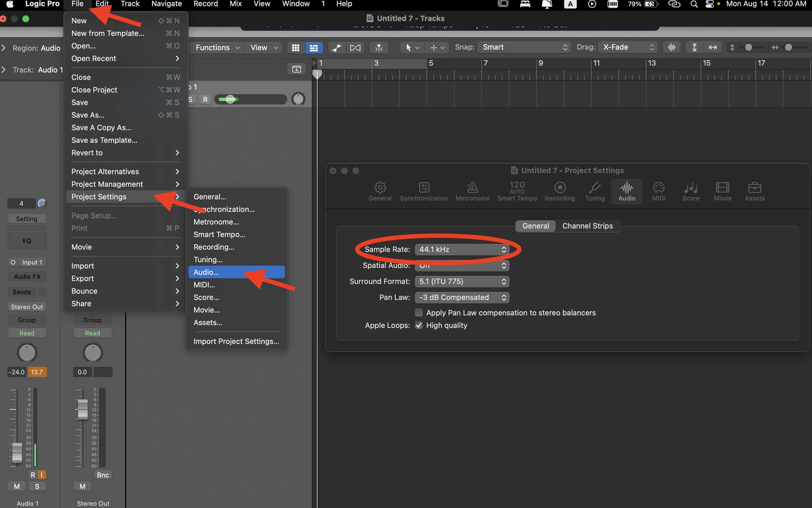The height and width of the screenshot is (508, 812).
Task: Open General tab in Project Settings toolbar
Action: coord(380,191)
